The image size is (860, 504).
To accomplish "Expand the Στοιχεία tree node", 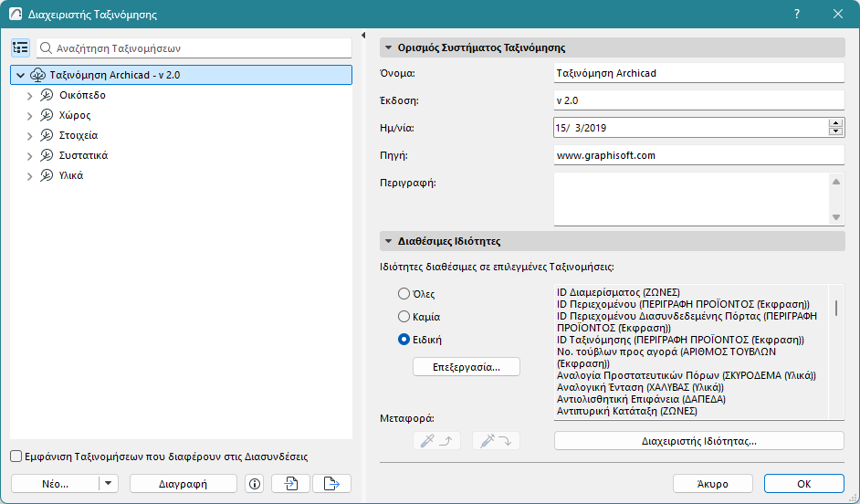I will click(30, 136).
